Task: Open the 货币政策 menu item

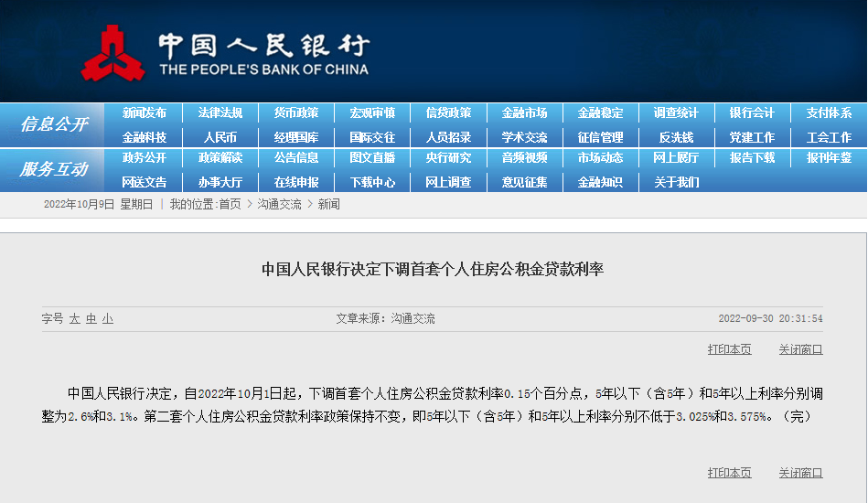Action: click(296, 113)
